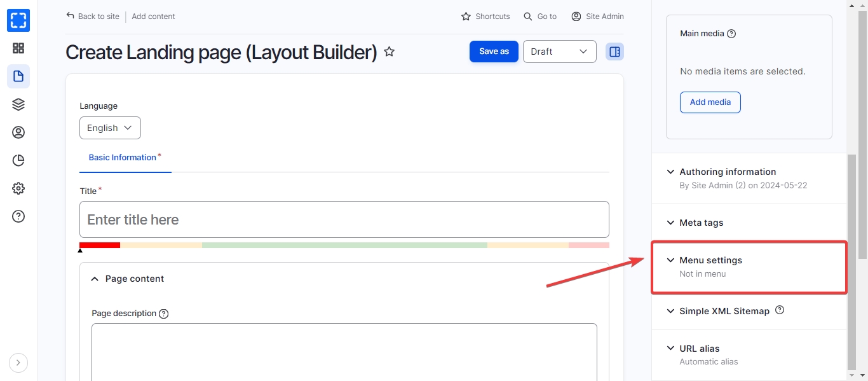The height and width of the screenshot is (381, 868).
Task: Click the Title input field
Action: click(344, 219)
